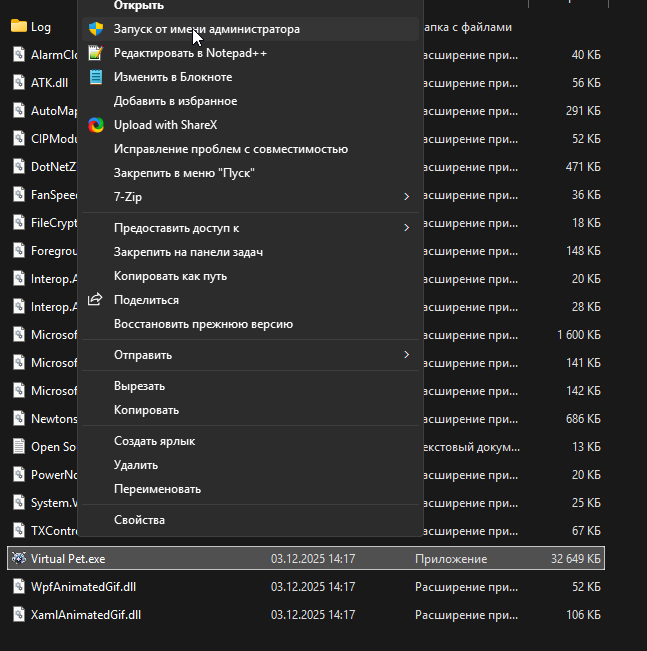Expand the 7-Zip submenu arrow

pyautogui.click(x=406, y=197)
